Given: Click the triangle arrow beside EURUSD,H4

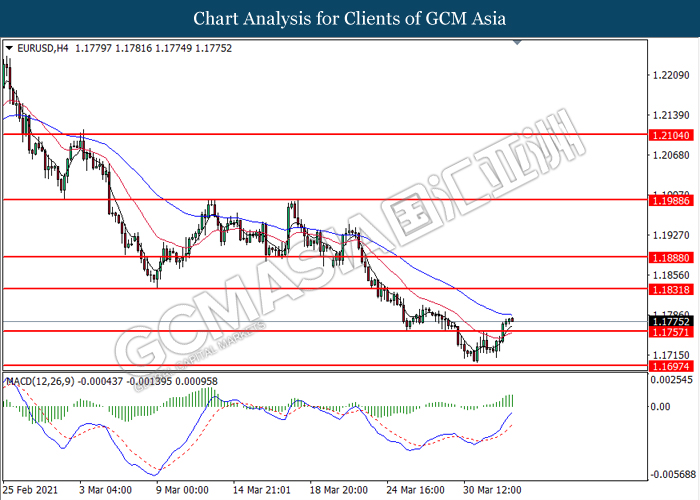Looking at the screenshot, I should pyautogui.click(x=10, y=47).
